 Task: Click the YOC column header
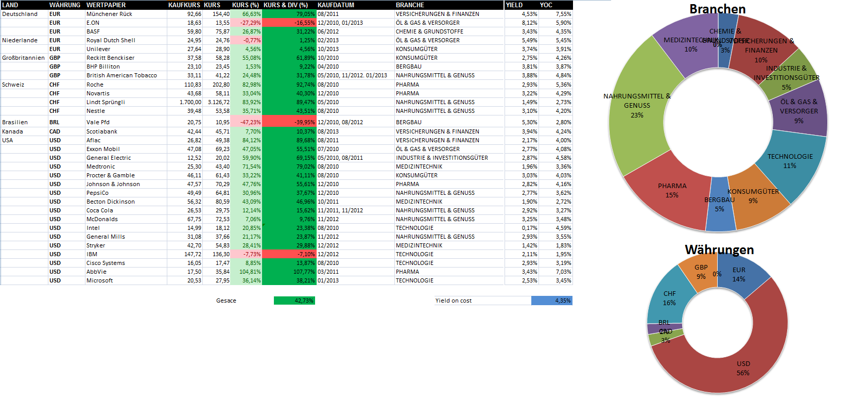[x=555, y=5]
